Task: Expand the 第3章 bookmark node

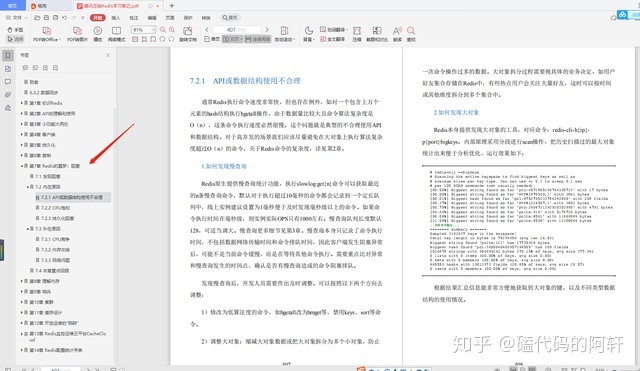Action: click(x=22, y=124)
